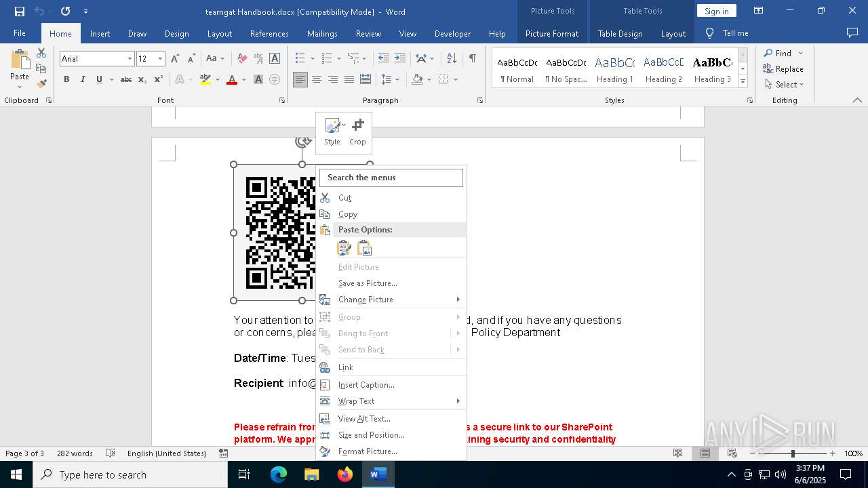Viewport: 868px width, 488px height.
Task: Choose Format Picture in context menu
Action: click(392, 451)
